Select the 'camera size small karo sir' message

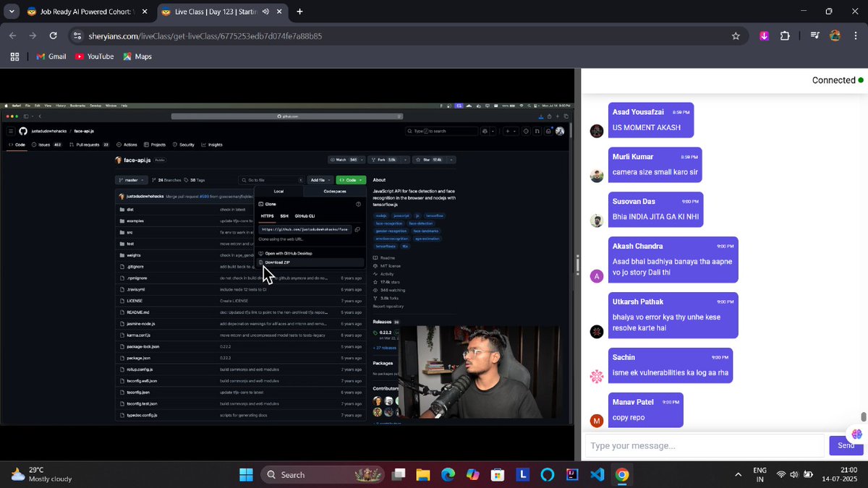[x=655, y=172]
